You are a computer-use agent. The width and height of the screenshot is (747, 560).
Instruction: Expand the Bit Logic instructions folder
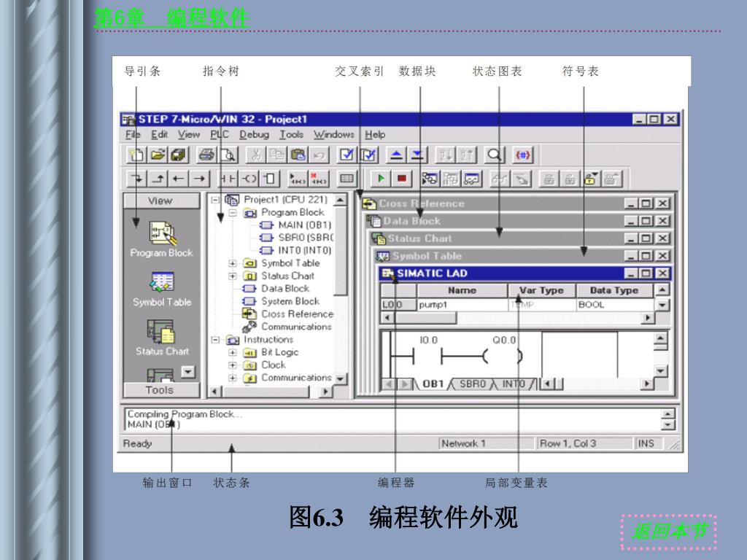click(233, 353)
